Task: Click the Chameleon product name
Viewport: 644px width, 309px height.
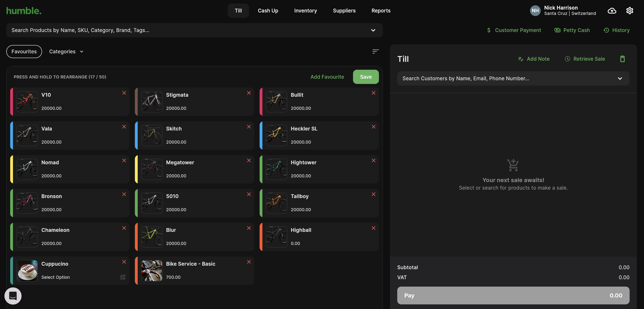Action: pos(55,230)
